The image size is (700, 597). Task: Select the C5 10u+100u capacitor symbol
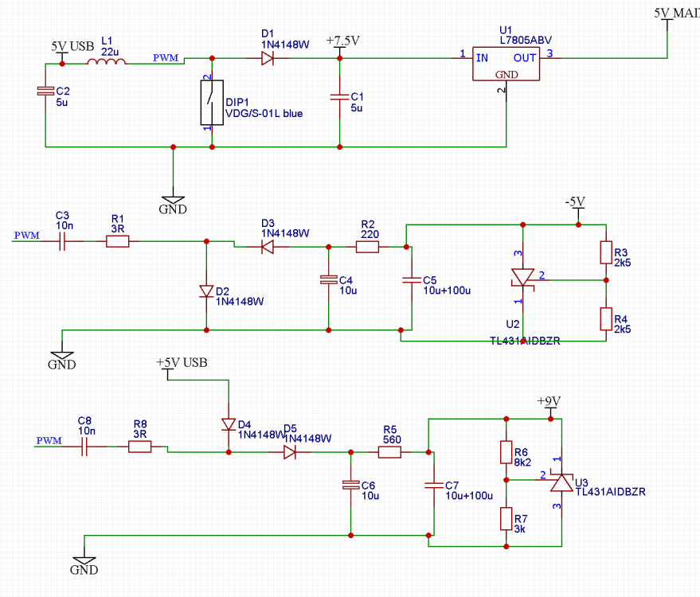(x=412, y=280)
